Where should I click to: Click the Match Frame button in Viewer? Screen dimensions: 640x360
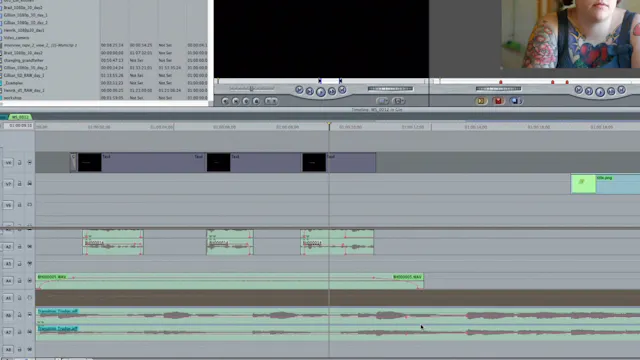point(225,101)
